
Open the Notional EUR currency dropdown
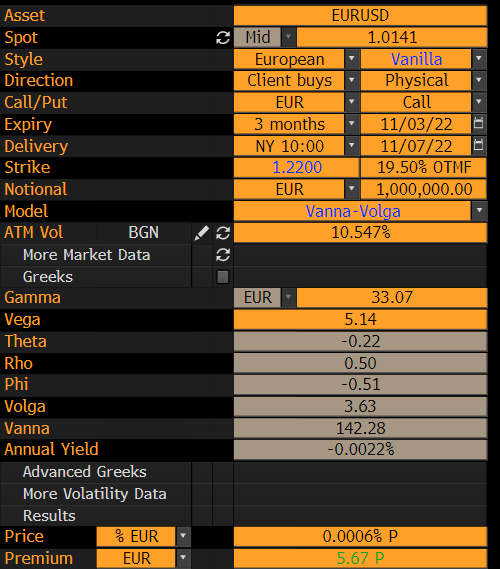(x=352, y=189)
